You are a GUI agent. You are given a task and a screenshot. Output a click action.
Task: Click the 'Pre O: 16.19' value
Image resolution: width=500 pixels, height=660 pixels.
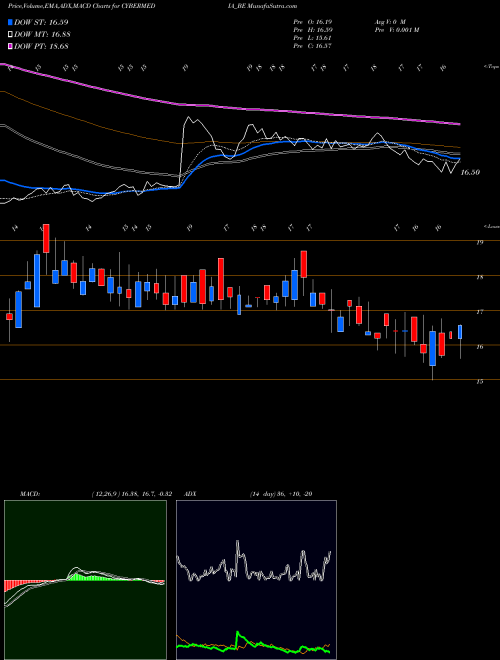click(x=315, y=21)
